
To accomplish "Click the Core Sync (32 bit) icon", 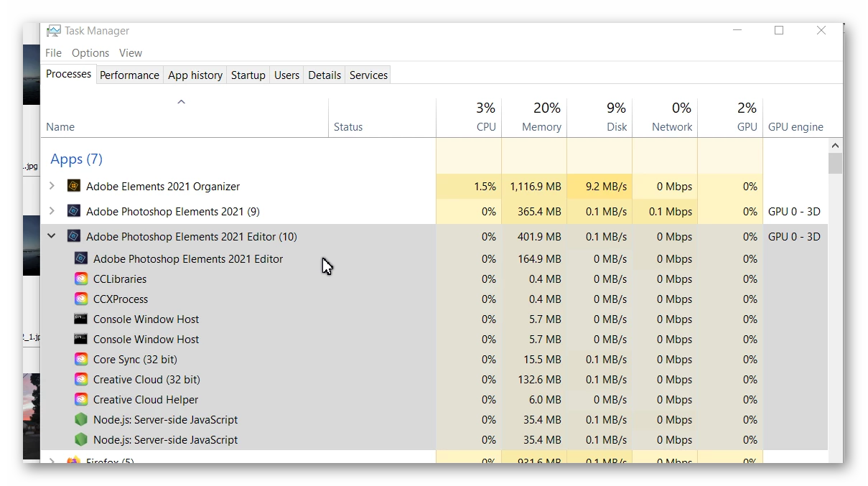I will (x=81, y=359).
